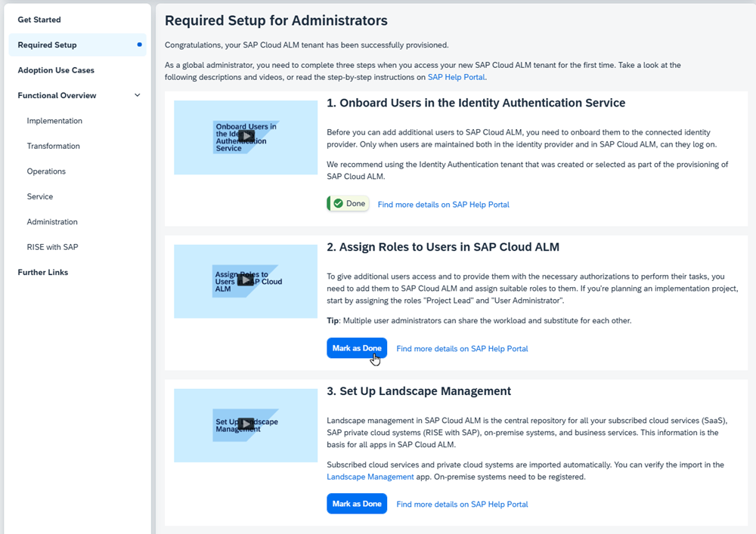The image size is (756, 534).
Task: Open SAP Help Portal link in intro
Action: [x=456, y=77]
